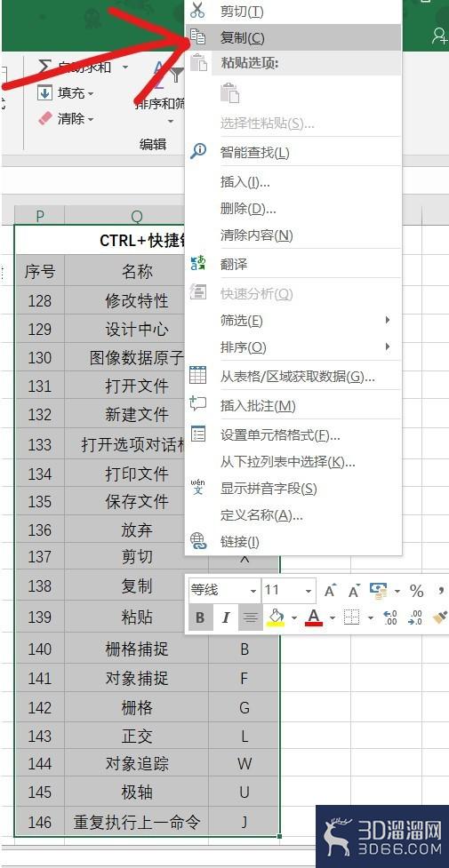The width and height of the screenshot is (449, 868).
Task: Open font color dropdown arrow
Action: (x=333, y=617)
